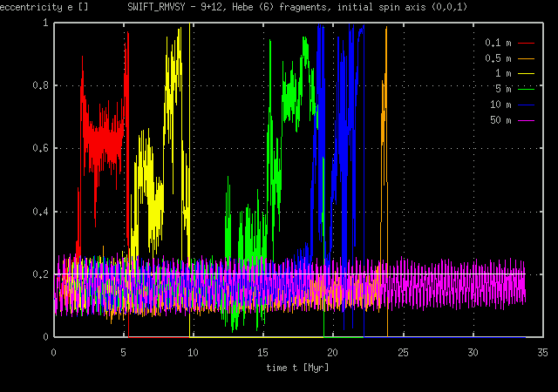Click the y-axis tick label '0.2'
The height and width of the screenshot is (392, 558).
pyautogui.click(x=40, y=274)
